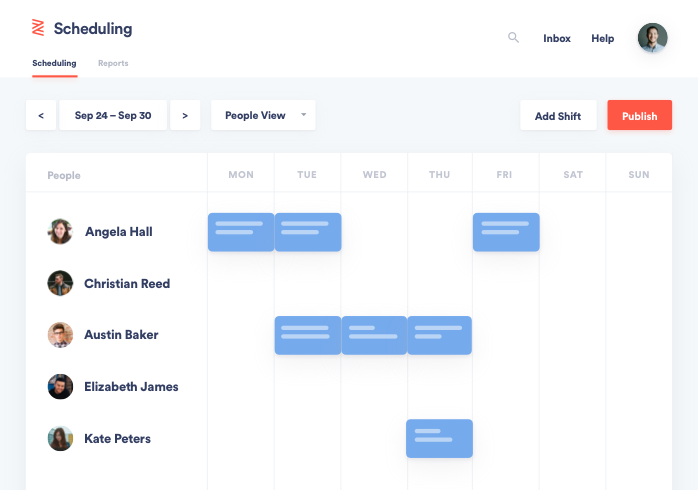Click the Publish button
This screenshot has width=698, height=490.
(640, 115)
